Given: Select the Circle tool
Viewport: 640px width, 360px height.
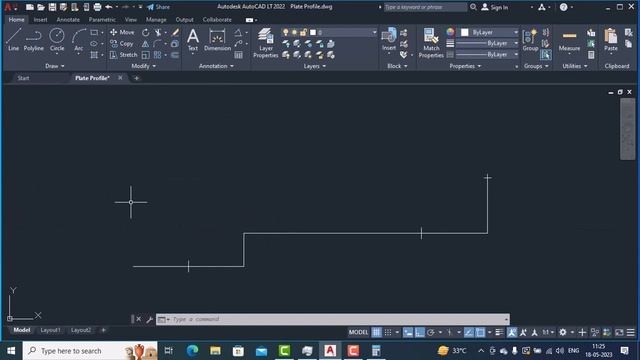Looking at the screenshot, I should point(57,40).
